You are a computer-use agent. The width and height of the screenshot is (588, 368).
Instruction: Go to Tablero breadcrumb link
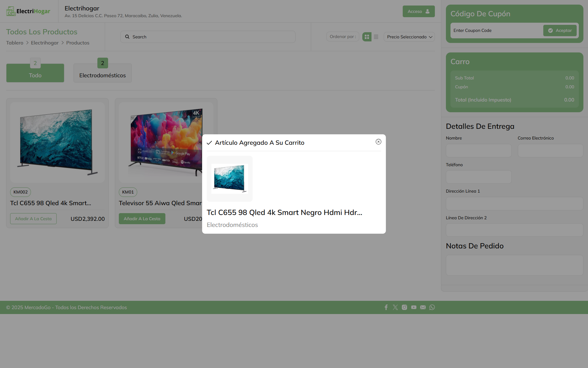(x=15, y=43)
